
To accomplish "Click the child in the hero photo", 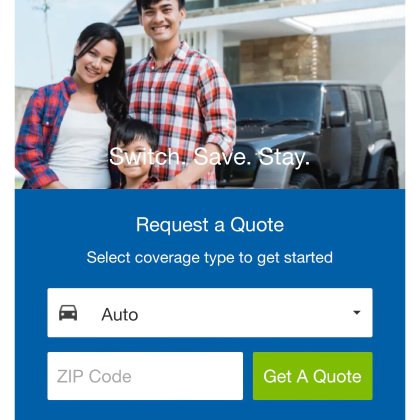I will pos(135,155).
